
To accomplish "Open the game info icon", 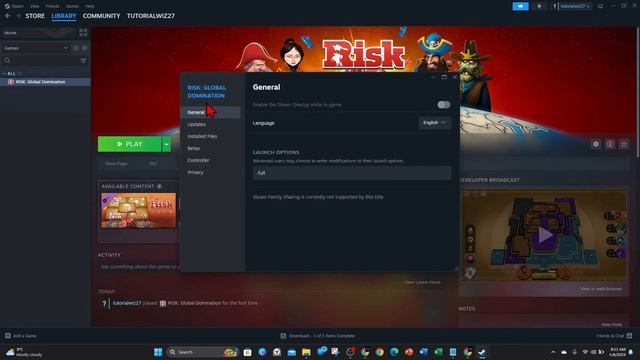I will pyautogui.click(x=610, y=144).
